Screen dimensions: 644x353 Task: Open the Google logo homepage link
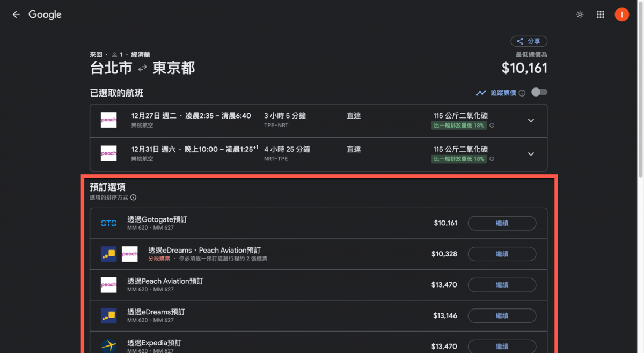[45, 15]
